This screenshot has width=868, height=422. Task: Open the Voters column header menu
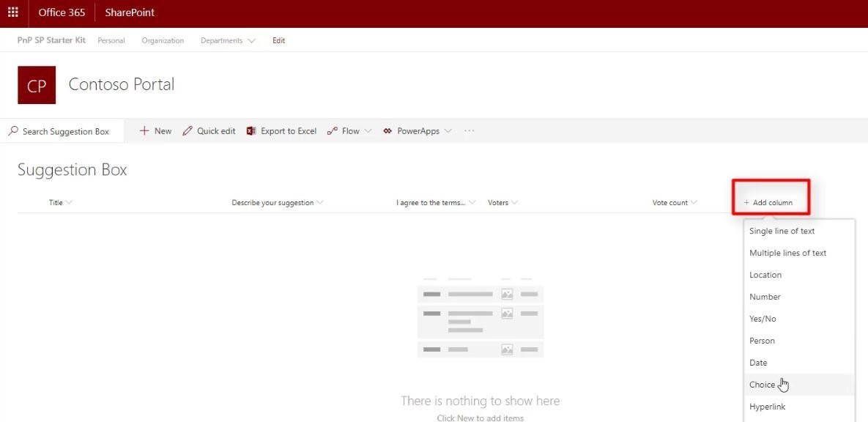click(x=502, y=203)
